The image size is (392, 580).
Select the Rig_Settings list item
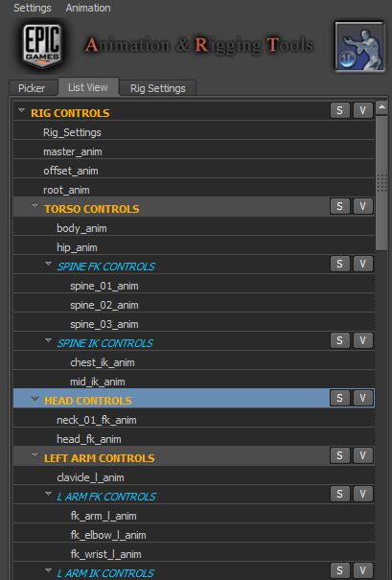[194, 132]
